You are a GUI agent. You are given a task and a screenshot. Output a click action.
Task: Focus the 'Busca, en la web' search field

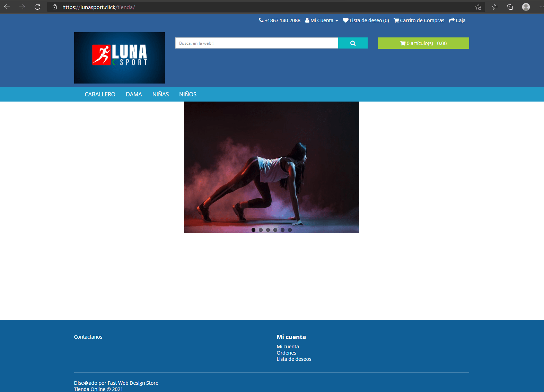coord(257,43)
